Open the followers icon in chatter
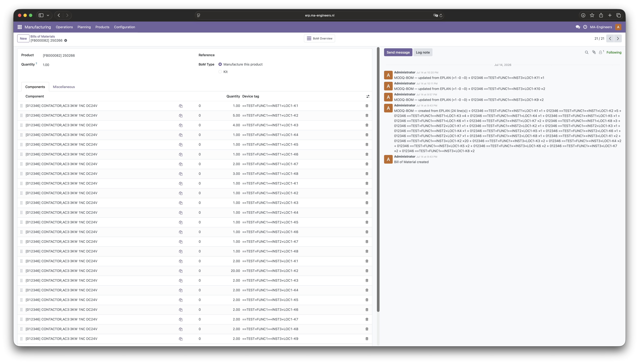 (601, 52)
